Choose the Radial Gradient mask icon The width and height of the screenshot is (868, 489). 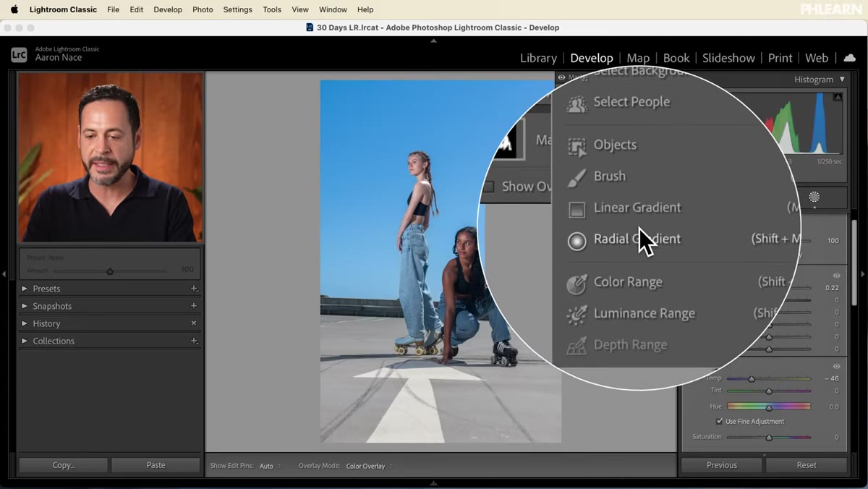click(x=576, y=241)
